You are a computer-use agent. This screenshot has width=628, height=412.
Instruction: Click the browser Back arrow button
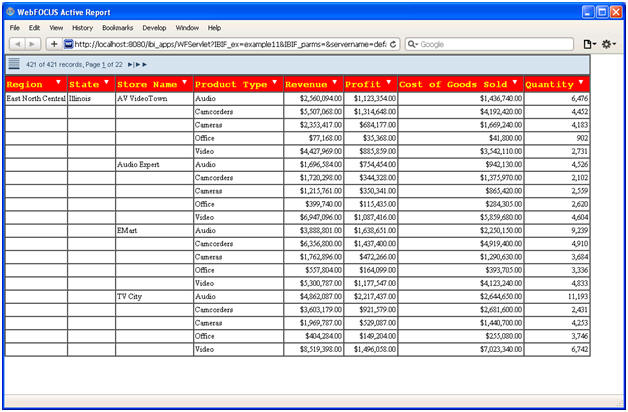pyautogui.click(x=17, y=44)
